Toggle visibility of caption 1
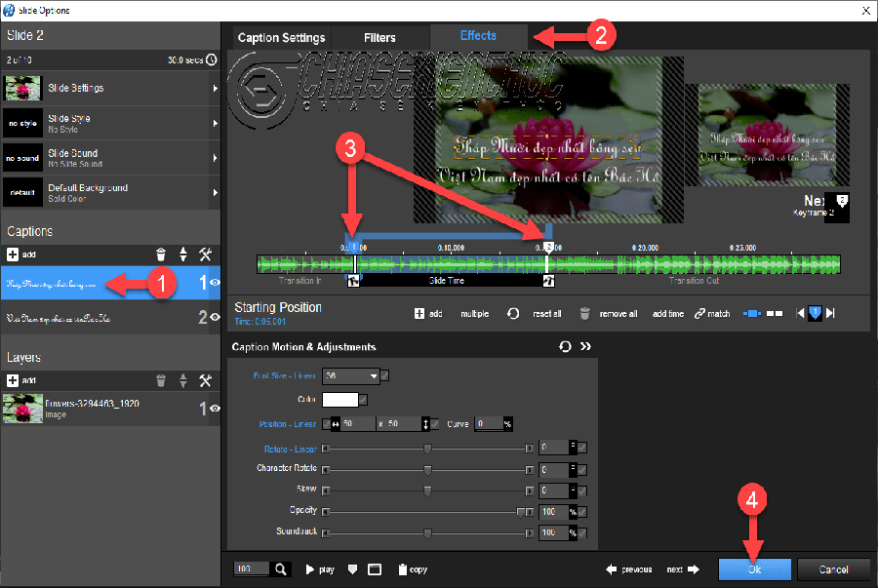The height and width of the screenshot is (588, 878). [215, 283]
